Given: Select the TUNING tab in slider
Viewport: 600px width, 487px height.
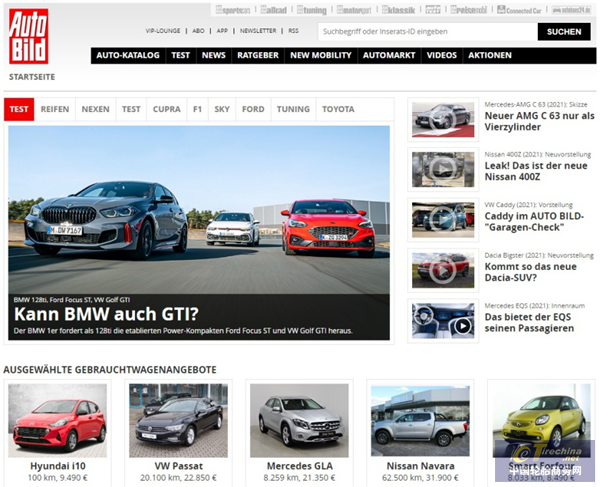Looking at the screenshot, I should (x=293, y=109).
